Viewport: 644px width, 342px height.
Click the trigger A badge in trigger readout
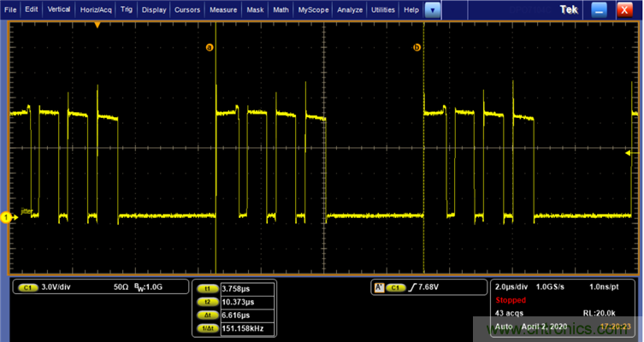coord(378,287)
